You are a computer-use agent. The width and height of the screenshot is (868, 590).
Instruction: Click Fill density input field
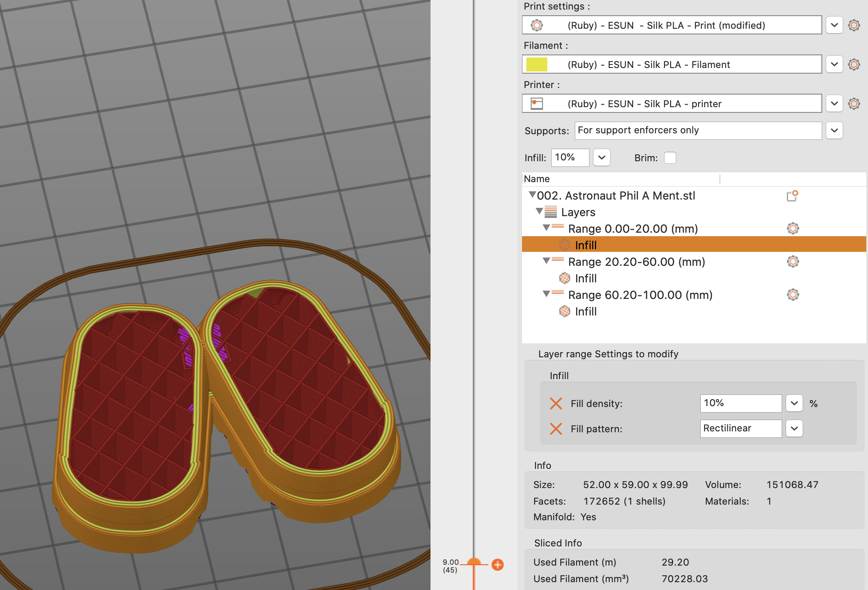pyautogui.click(x=740, y=404)
